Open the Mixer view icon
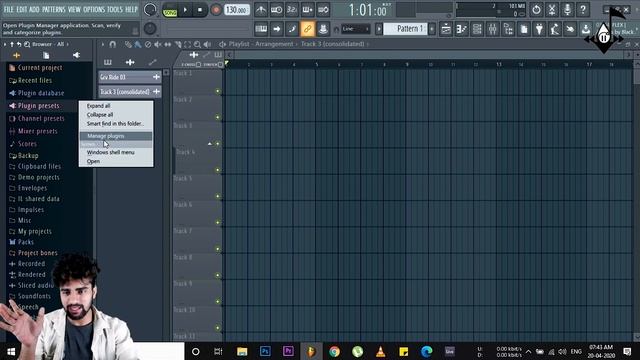640x360 pixels. [493, 29]
